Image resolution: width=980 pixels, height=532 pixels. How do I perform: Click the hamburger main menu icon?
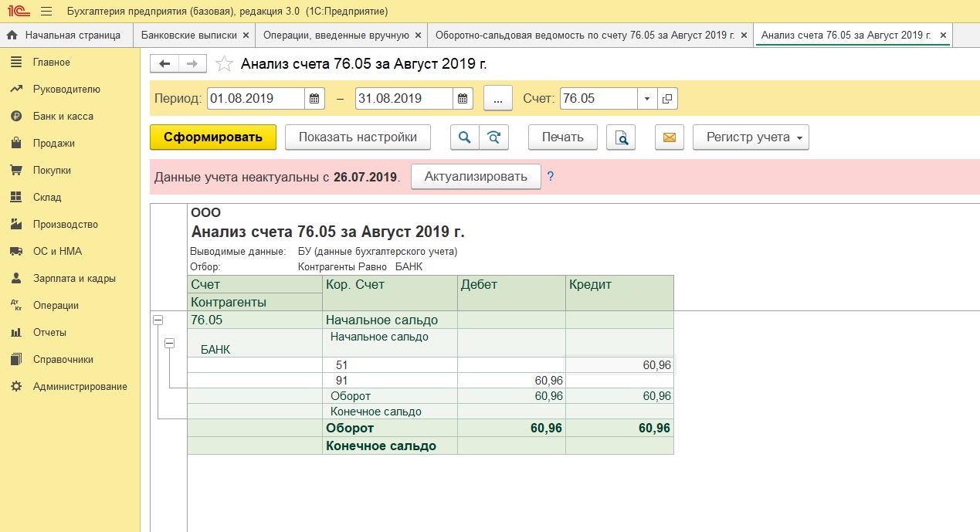pyautogui.click(x=46, y=11)
